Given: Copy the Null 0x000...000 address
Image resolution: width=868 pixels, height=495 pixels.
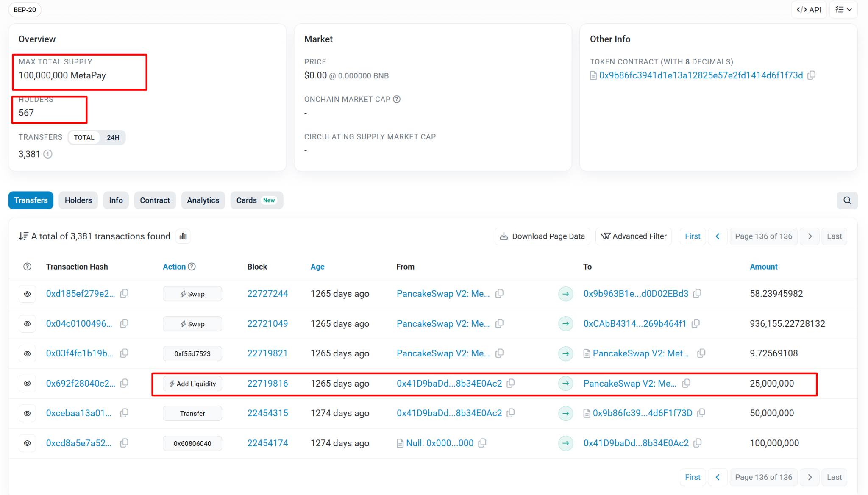Looking at the screenshot, I should (482, 443).
